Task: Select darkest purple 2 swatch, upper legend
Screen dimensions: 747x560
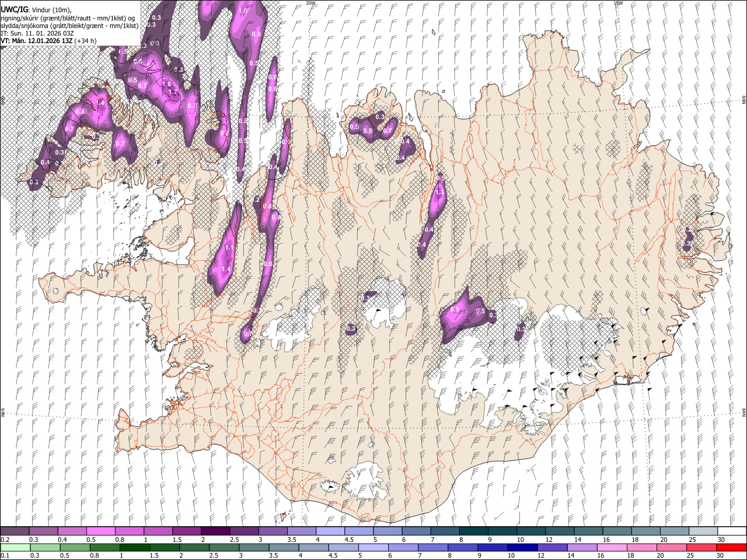Action: point(215,531)
